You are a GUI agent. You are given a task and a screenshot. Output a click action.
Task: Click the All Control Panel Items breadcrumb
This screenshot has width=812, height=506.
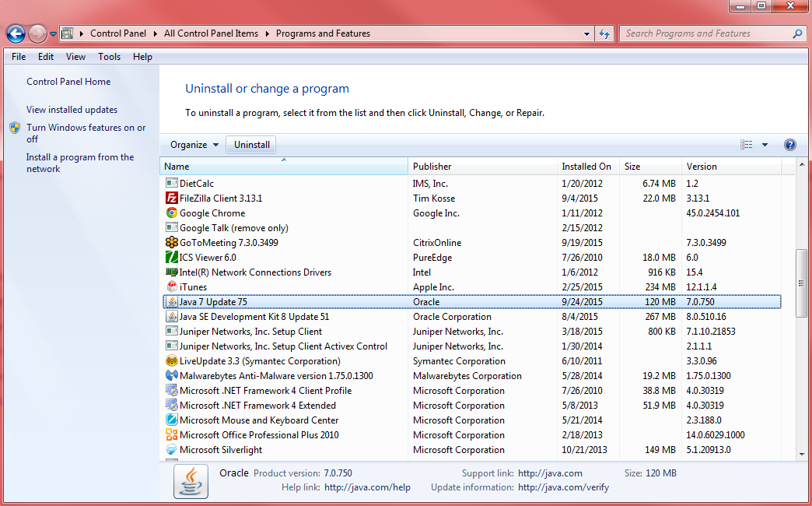[212, 33]
